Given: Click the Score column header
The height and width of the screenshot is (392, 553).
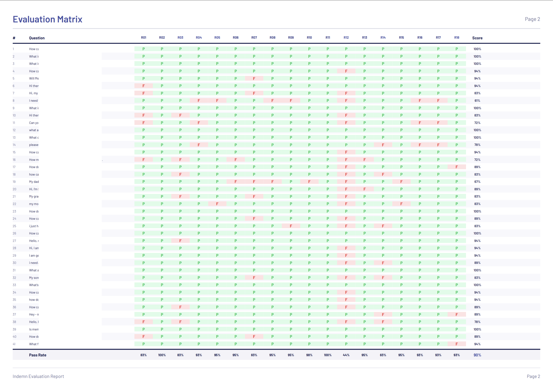Looking at the screenshot, I should pos(477,38).
